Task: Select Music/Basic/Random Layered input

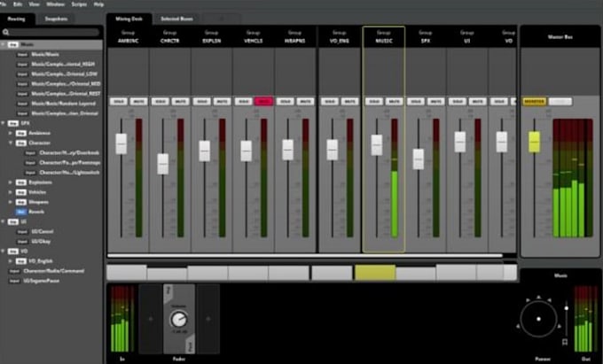Action: click(64, 104)
